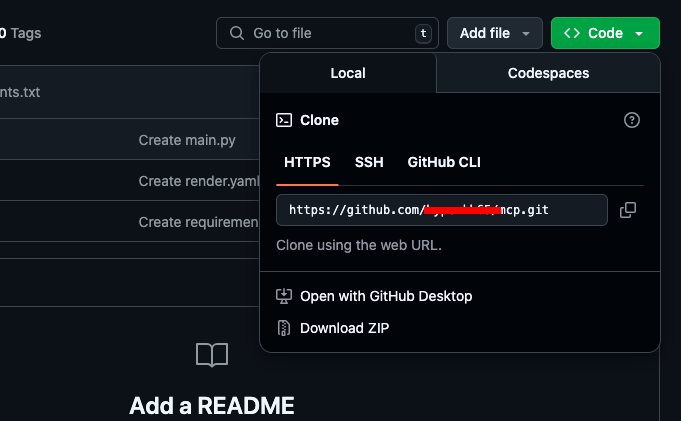681x421 pixels.
Task: Click the open book README icon
Action: [x=212, y=355]
